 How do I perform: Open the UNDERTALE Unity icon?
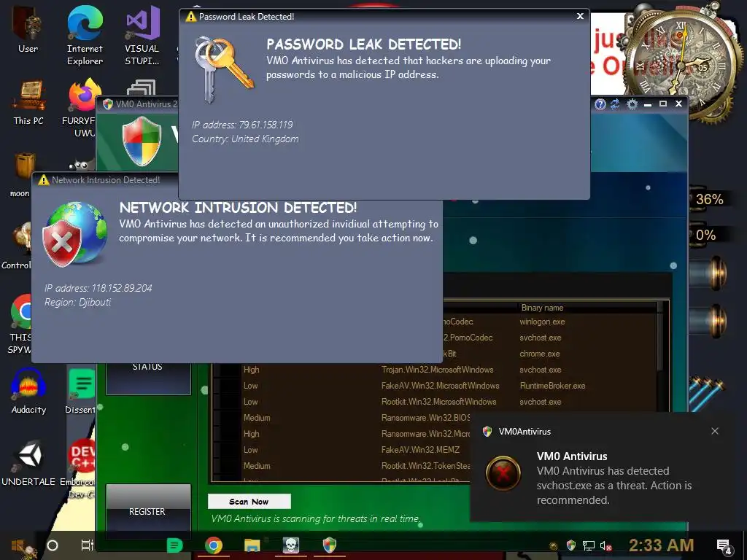tap(28, 463)
